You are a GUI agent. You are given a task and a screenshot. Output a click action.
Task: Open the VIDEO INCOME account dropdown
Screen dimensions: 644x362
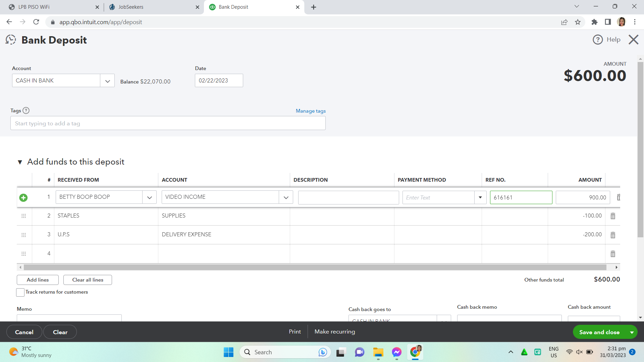point(286,197)
